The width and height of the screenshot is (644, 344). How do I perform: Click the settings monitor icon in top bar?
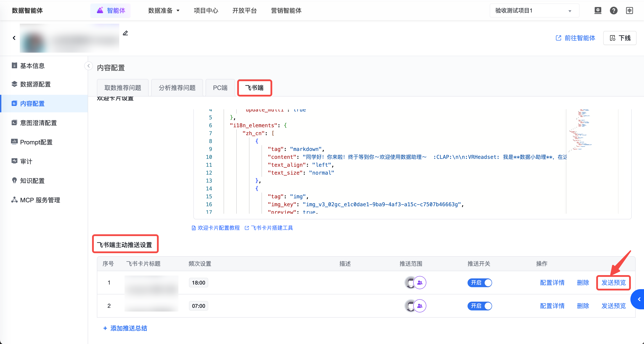click(598, 11)
